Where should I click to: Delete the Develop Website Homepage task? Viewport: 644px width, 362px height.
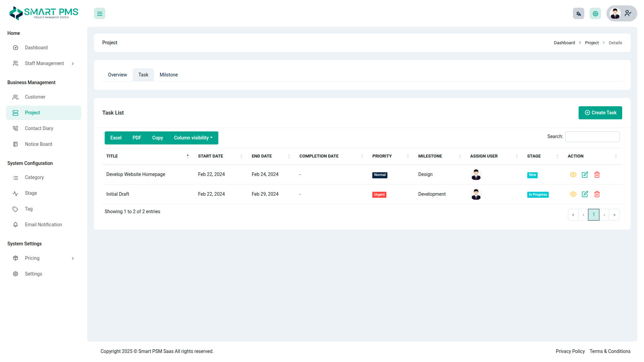pyautogui.click(x=597, y=175)
